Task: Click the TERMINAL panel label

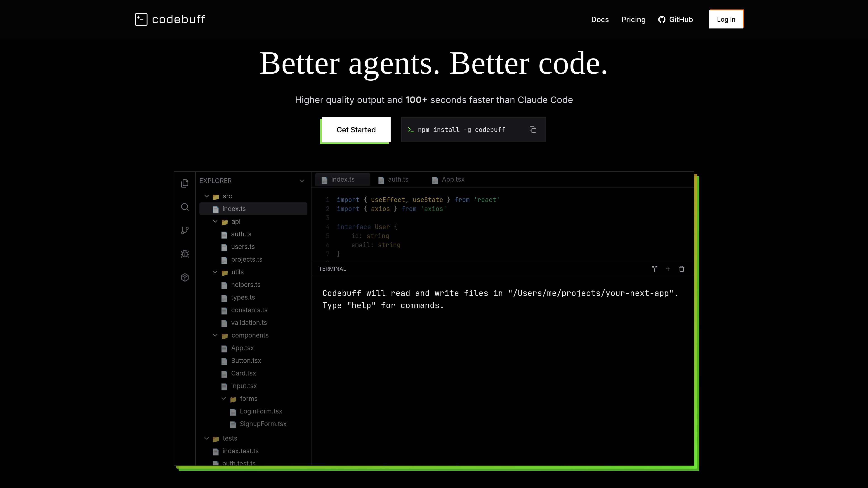Action: [332, 269]
